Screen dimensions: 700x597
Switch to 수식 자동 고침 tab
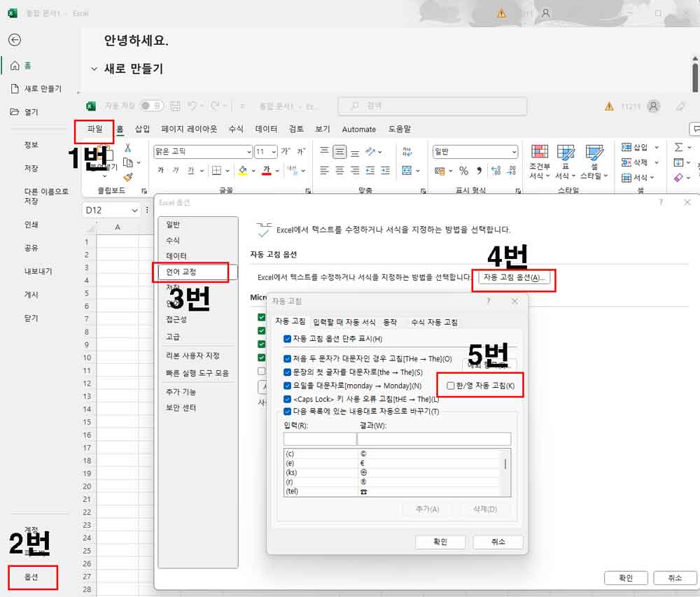[434, 322]
